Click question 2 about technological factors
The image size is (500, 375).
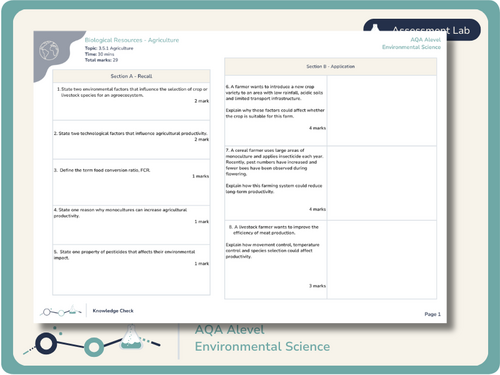[130, 133]
